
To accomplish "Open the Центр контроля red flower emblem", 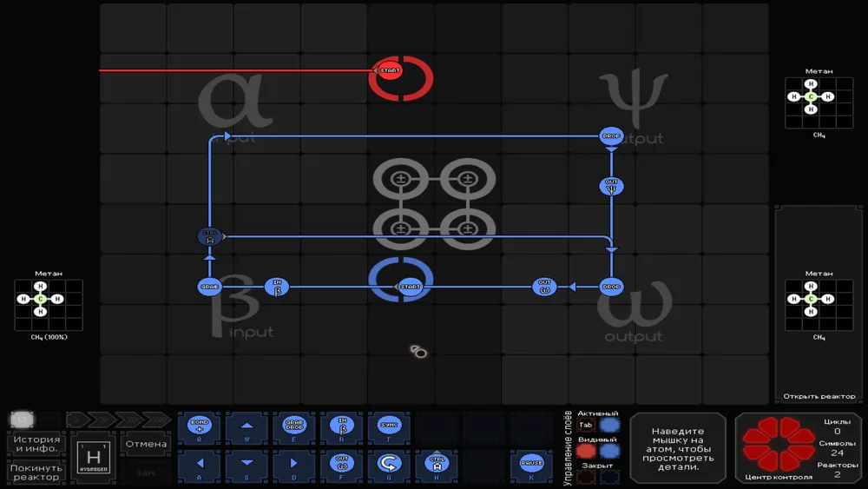I will point(779,444).
